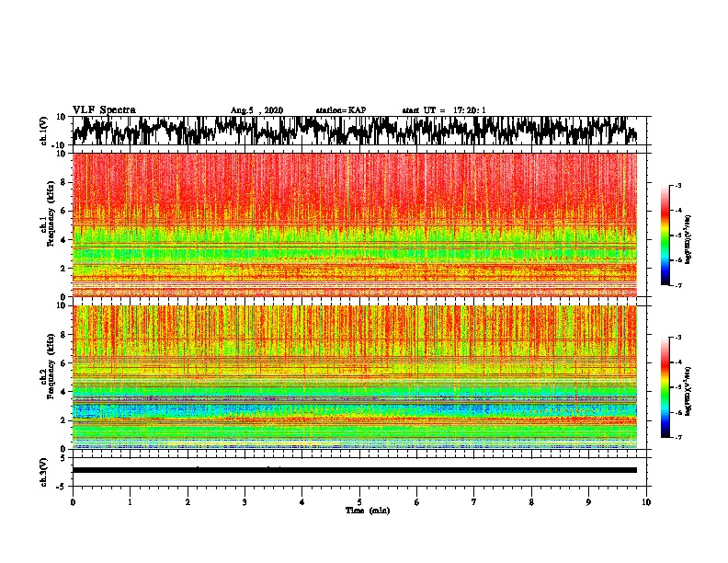The width and height of the screenshot is (728, 563).
Task: Click the log(PSD) label beside ch.2 color scale
Action: 688,390
